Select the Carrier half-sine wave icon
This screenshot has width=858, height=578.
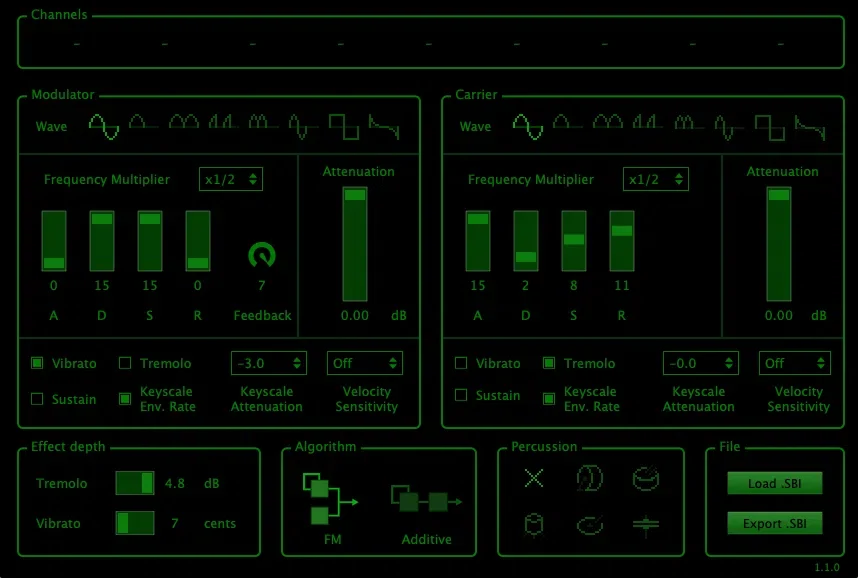click(567, 123)
